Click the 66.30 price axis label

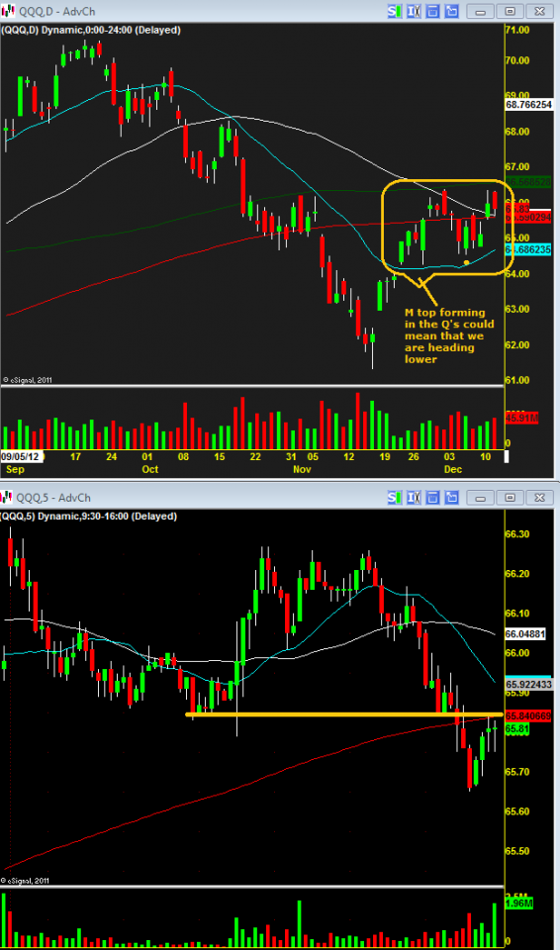tap(517, 534)
